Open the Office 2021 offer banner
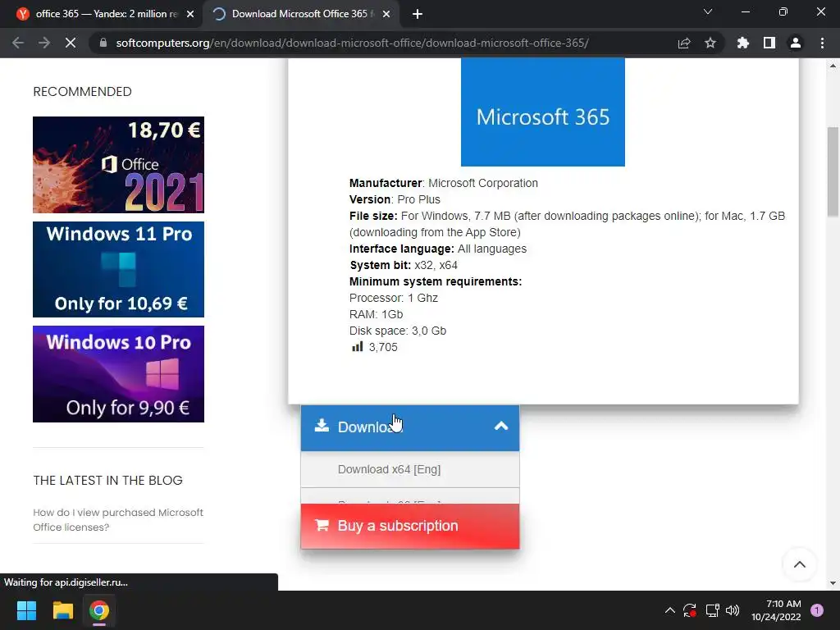This screenshot has height=630, width=840. click(x=118, y=164)
